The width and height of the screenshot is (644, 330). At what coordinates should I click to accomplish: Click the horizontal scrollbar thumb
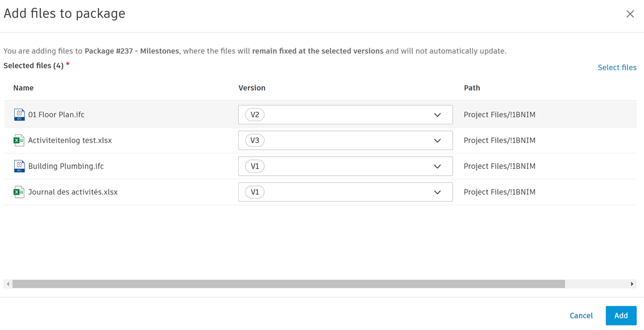pos(289,284)
